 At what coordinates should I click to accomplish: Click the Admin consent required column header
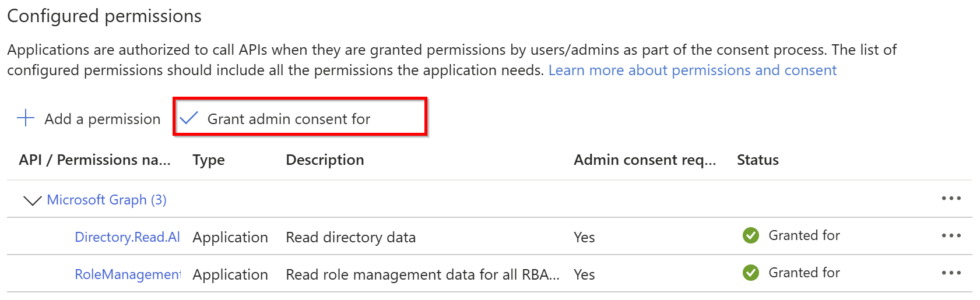[645, 160]
